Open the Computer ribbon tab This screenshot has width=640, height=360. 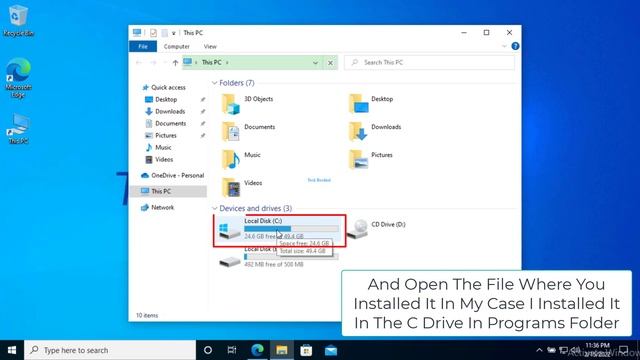tap(177, 47)
